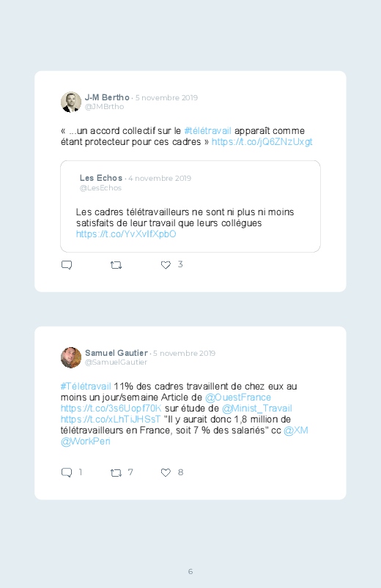Open link t.co/jQ6ZNzUxgt

pyautogui.click(x=262, y=142)
